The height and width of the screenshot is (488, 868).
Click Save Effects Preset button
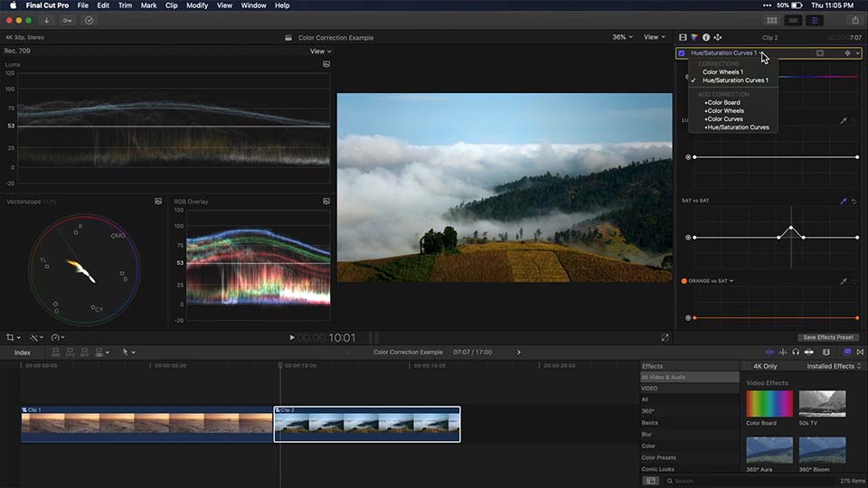[828, 337]
